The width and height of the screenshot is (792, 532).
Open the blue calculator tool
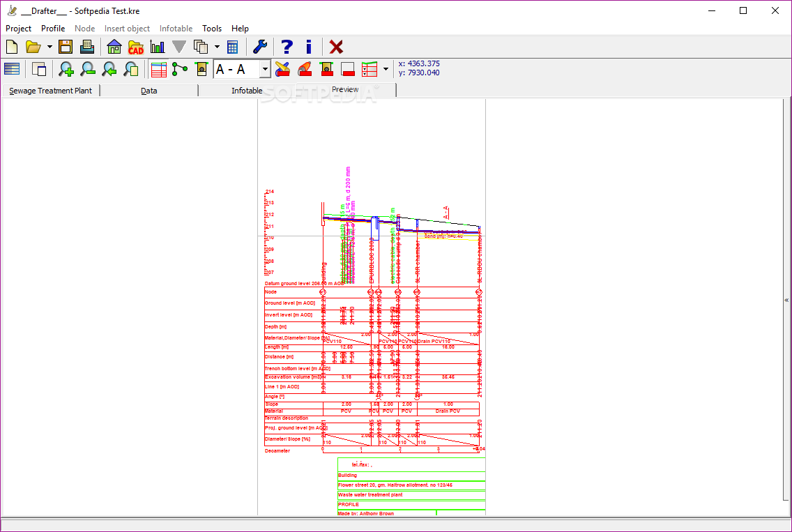232,47
